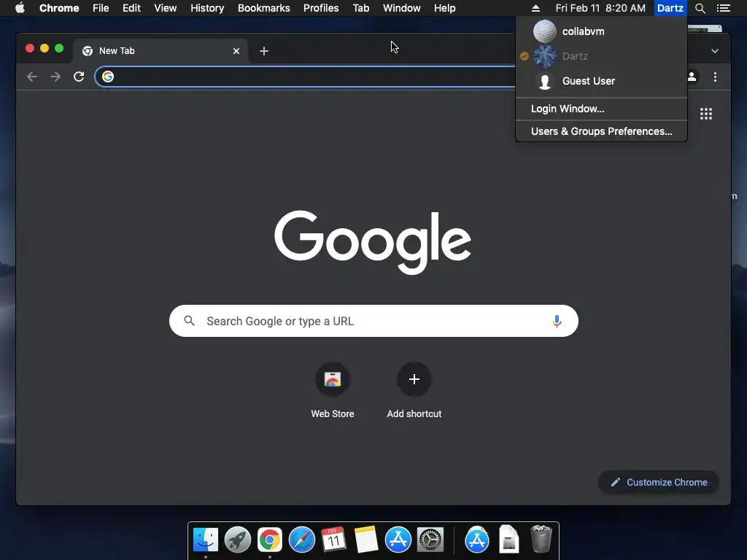
Task: Open Launchpad from the Dock
Action: click(237, 540)
